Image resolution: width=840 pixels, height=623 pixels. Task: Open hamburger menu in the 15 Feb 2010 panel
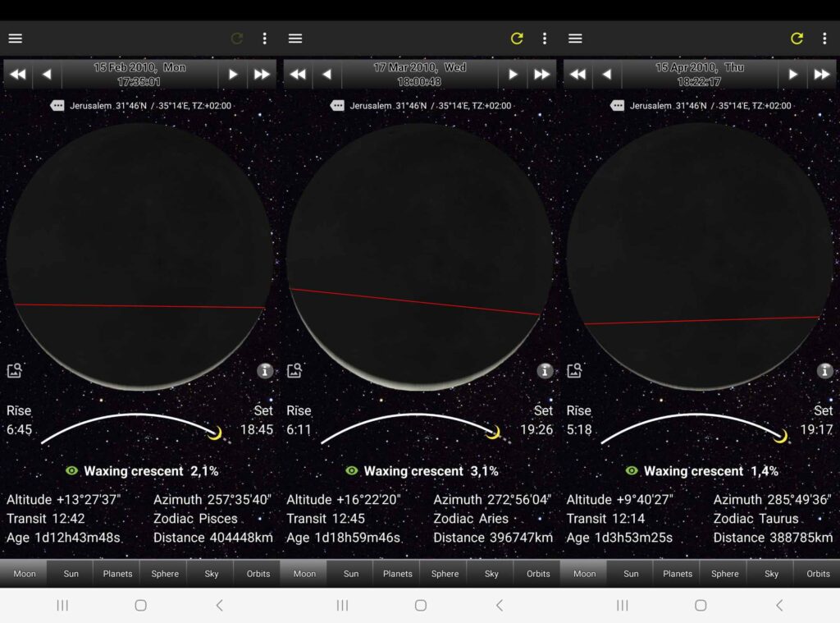tap(15, 39)
